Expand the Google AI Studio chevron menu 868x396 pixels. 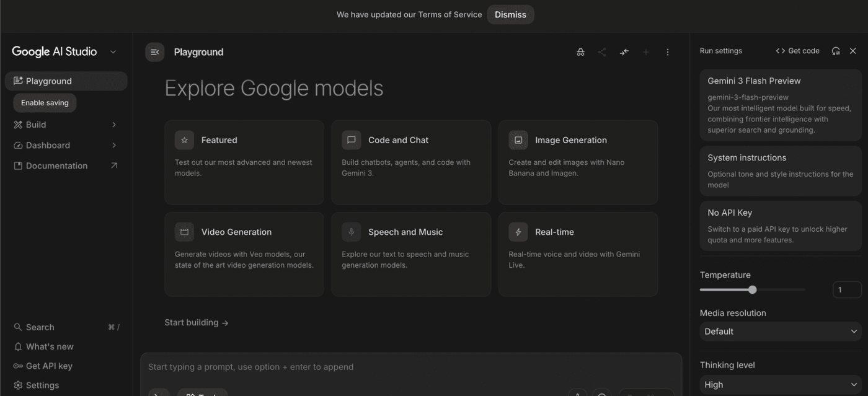[x=113, y=52]
